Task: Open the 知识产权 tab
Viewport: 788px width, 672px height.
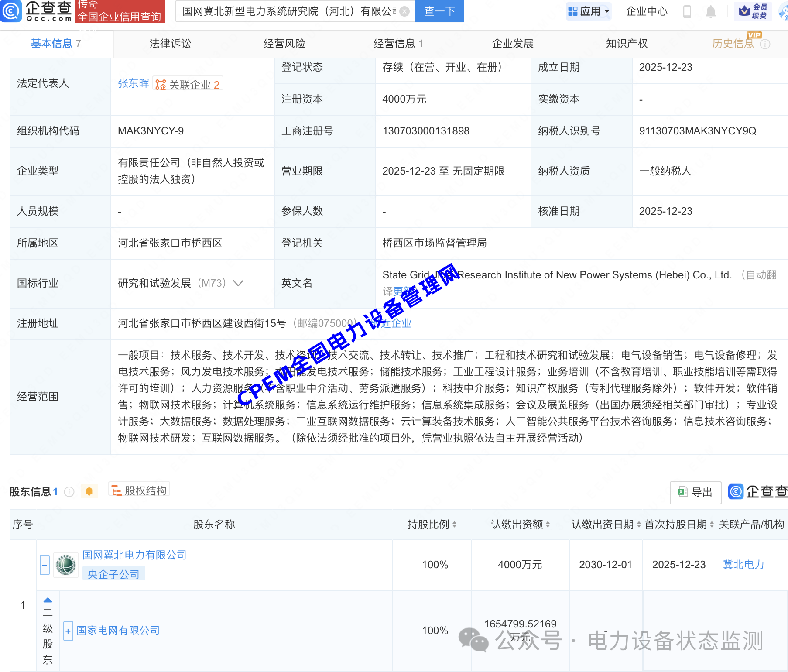Action: point(627,44)
